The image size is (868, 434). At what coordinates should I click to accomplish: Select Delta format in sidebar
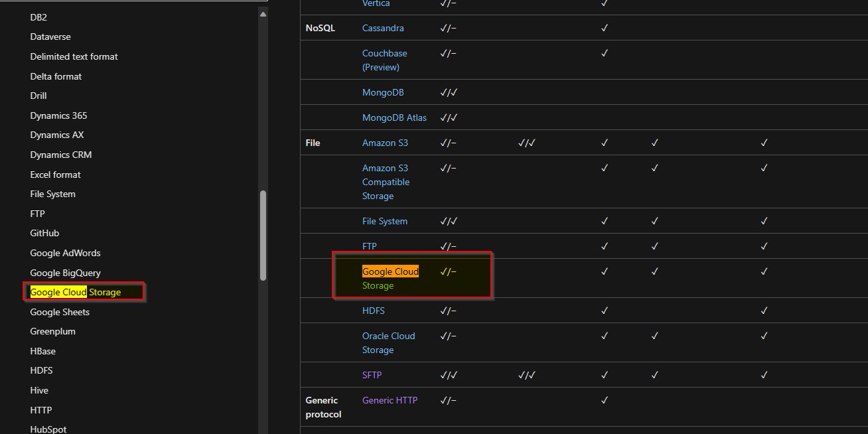point(56,76)
